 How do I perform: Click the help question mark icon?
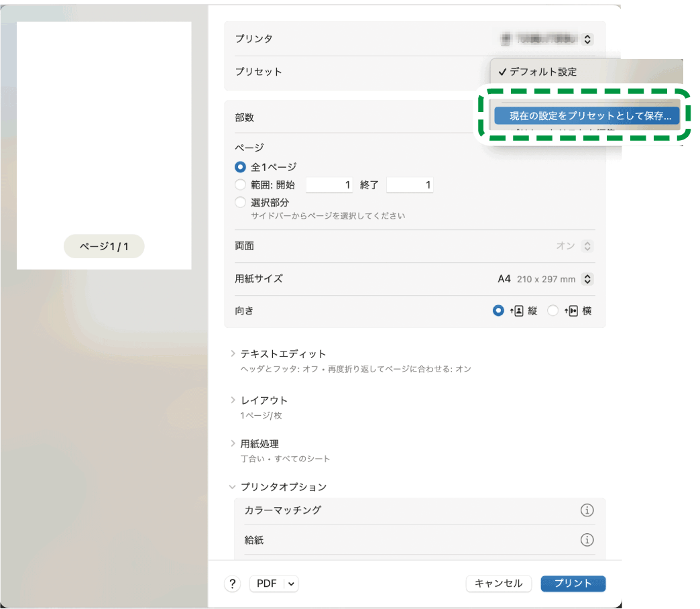(x=232, y=584)
